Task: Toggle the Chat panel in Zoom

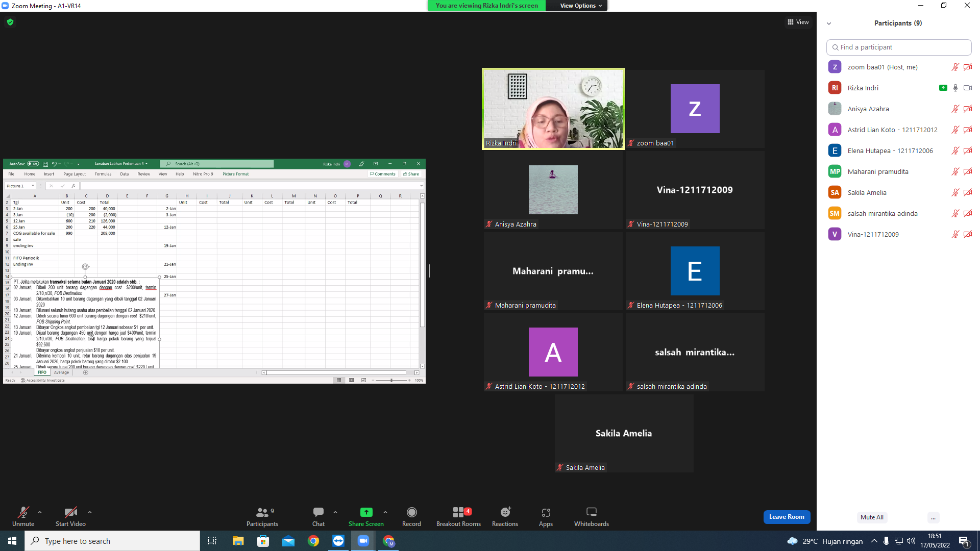Action: [x=318, y=516]
